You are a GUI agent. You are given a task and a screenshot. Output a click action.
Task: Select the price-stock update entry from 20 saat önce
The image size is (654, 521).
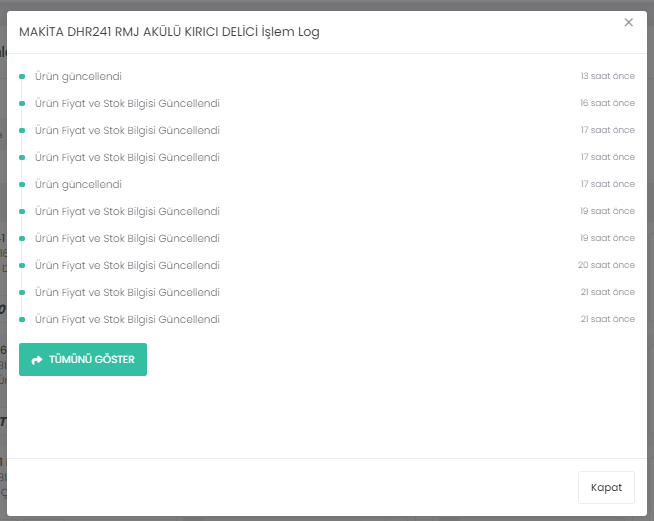[x=127, y=265]
